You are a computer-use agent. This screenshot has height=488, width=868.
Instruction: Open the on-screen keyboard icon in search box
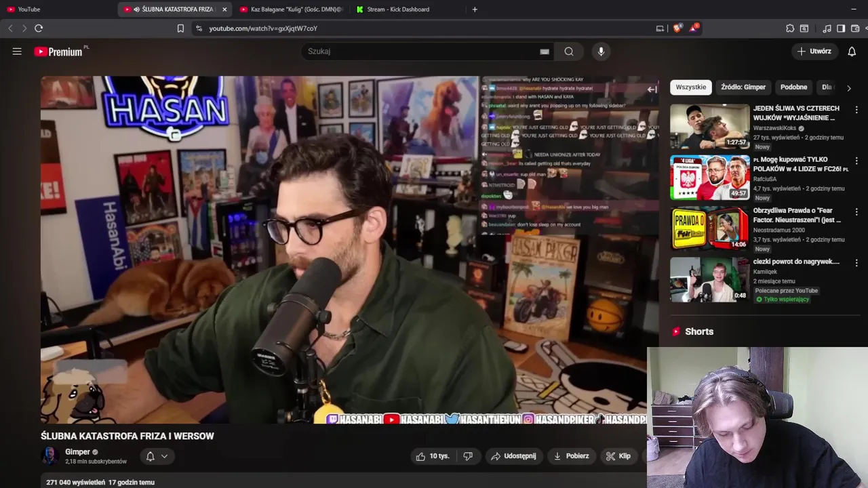coord(545,52)
